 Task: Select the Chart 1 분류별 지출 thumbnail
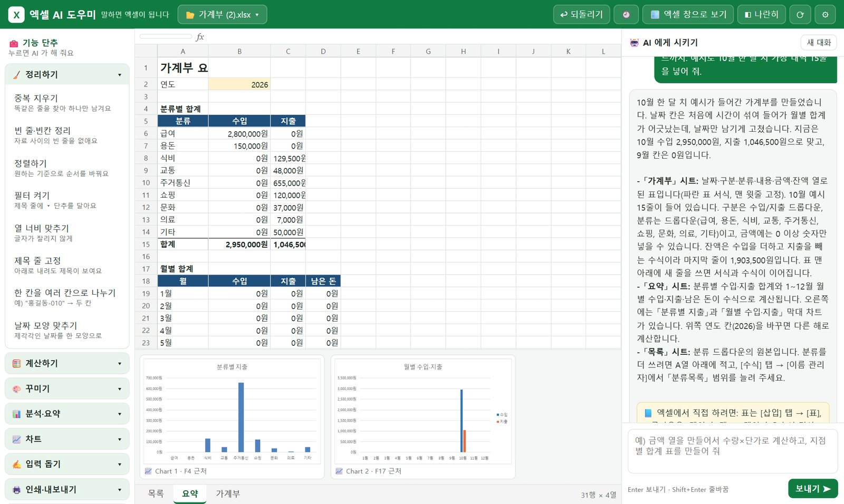coord(232,416)
